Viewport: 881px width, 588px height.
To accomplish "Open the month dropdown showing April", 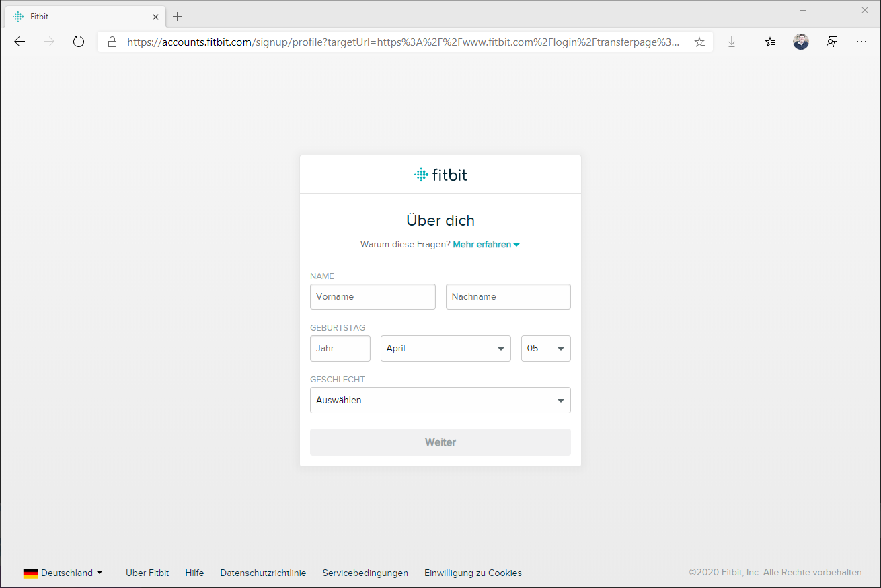I will (x=445, y=349).
